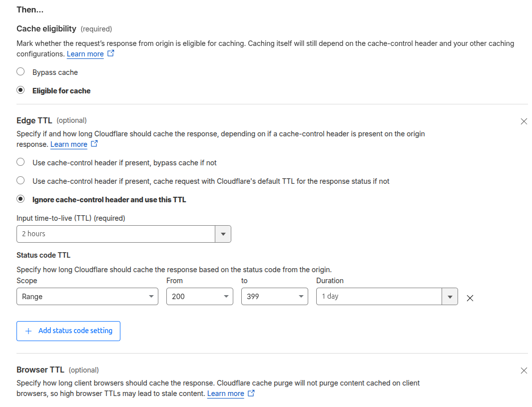Click plus icon in Add status code setting
532x407 pixels.
[x=28, y=331]
